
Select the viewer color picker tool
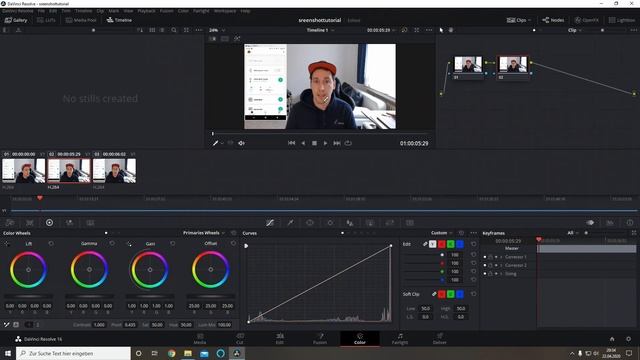(x=216, y=143)
